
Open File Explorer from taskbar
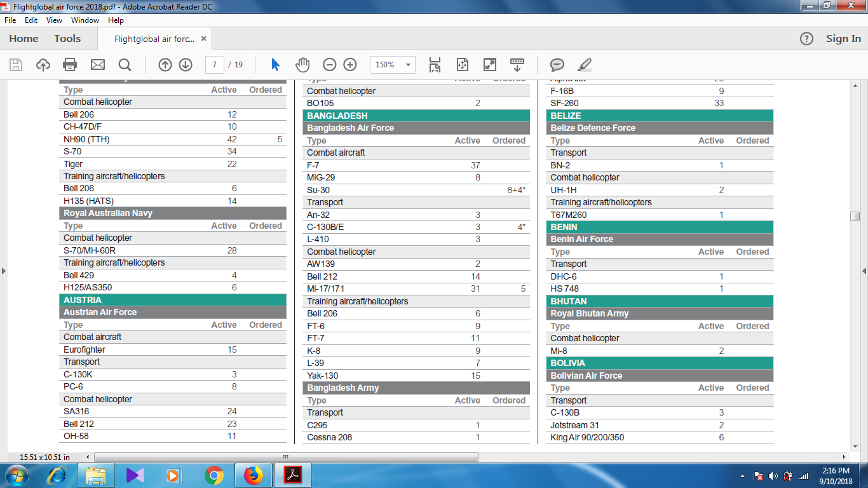click(x=96, y=475)
